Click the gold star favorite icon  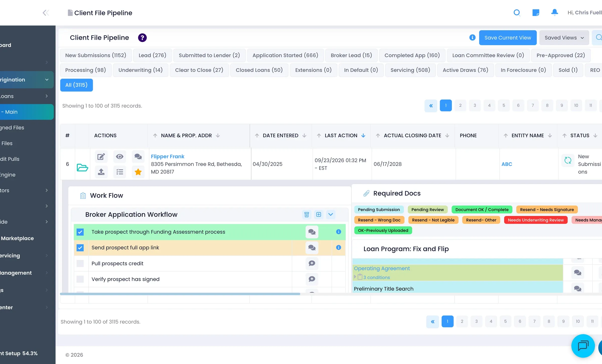[x=138, y=172]
